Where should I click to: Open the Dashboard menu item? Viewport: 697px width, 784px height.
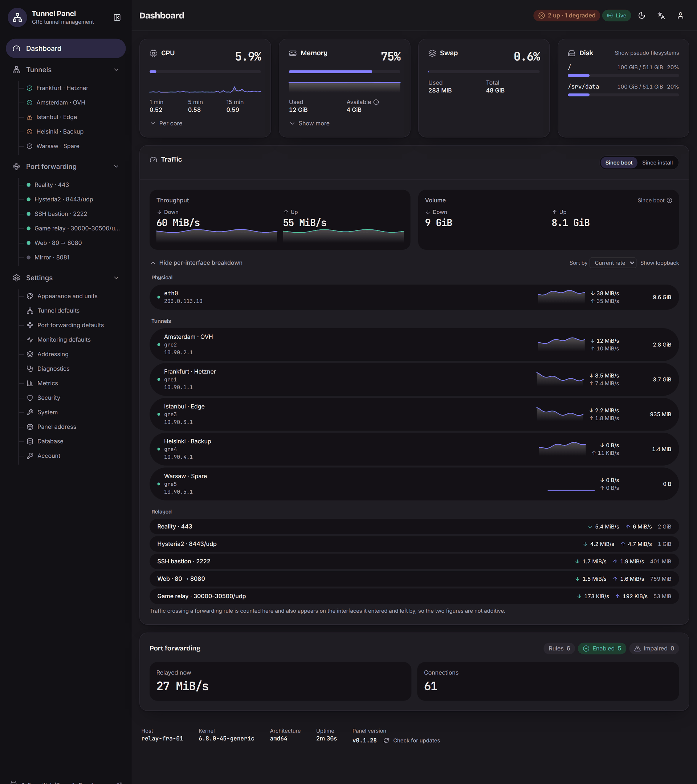coord(66,48)
